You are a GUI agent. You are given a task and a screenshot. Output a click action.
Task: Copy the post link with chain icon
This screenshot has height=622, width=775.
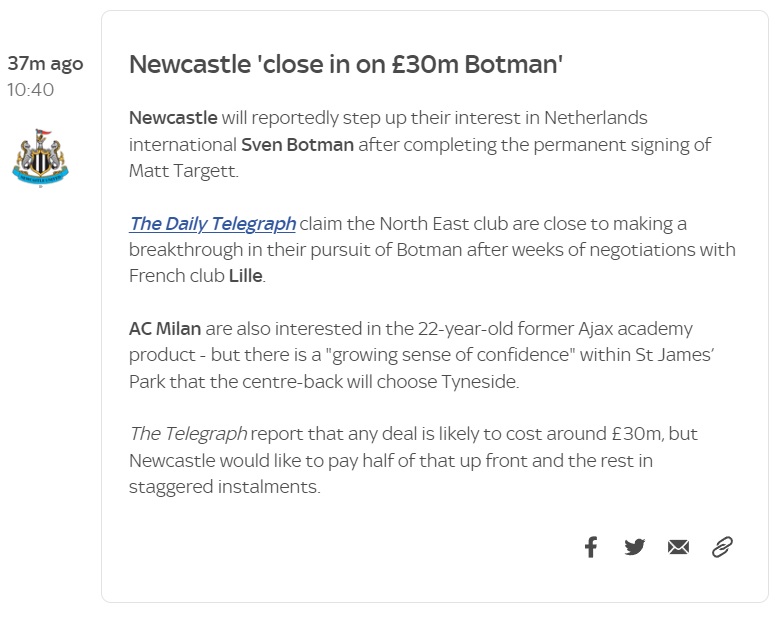click(722, 547)
